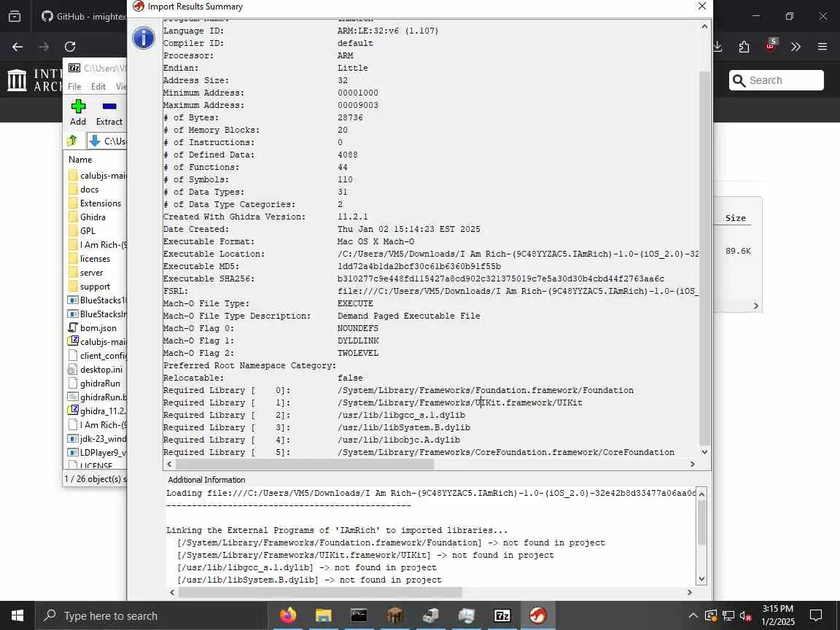Image resolution: width=840 pixels, height=630 pixels.
Task: Click summary pane horizontal scroll right arrow
Action: 692,464
